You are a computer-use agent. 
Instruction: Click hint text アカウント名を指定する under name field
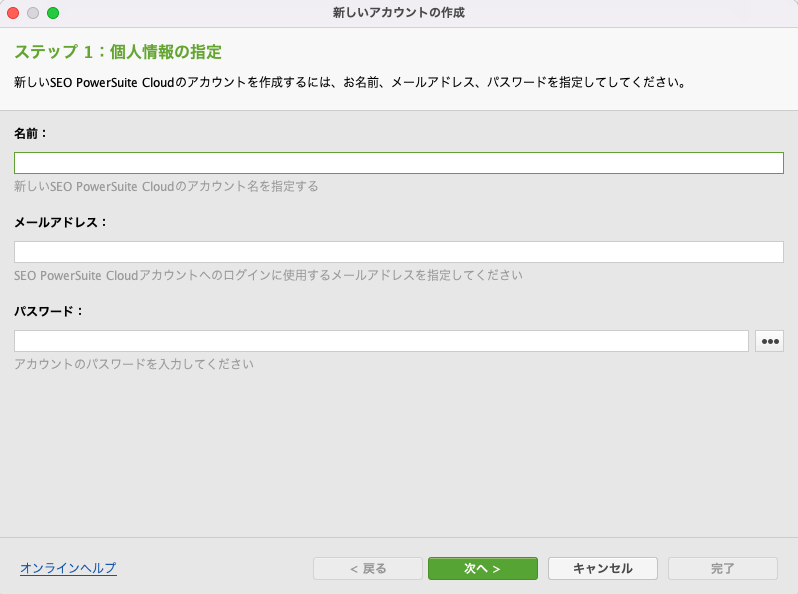point(166,186)
